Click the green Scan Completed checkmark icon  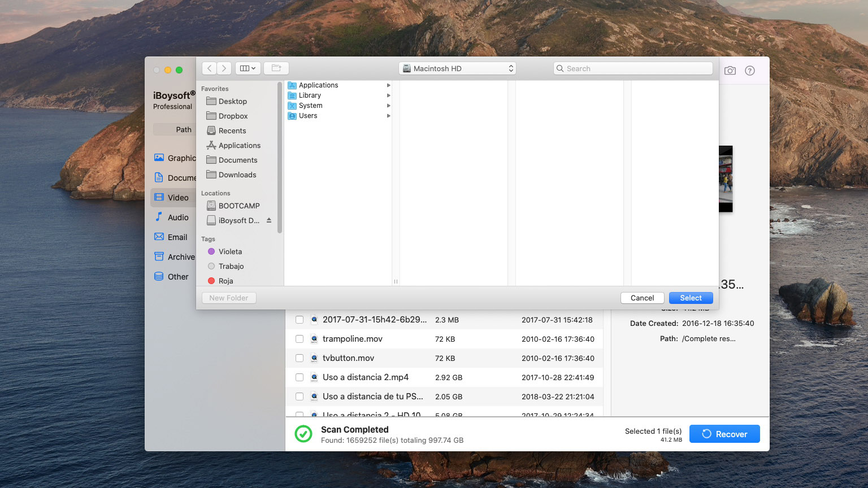coord(303,434)
